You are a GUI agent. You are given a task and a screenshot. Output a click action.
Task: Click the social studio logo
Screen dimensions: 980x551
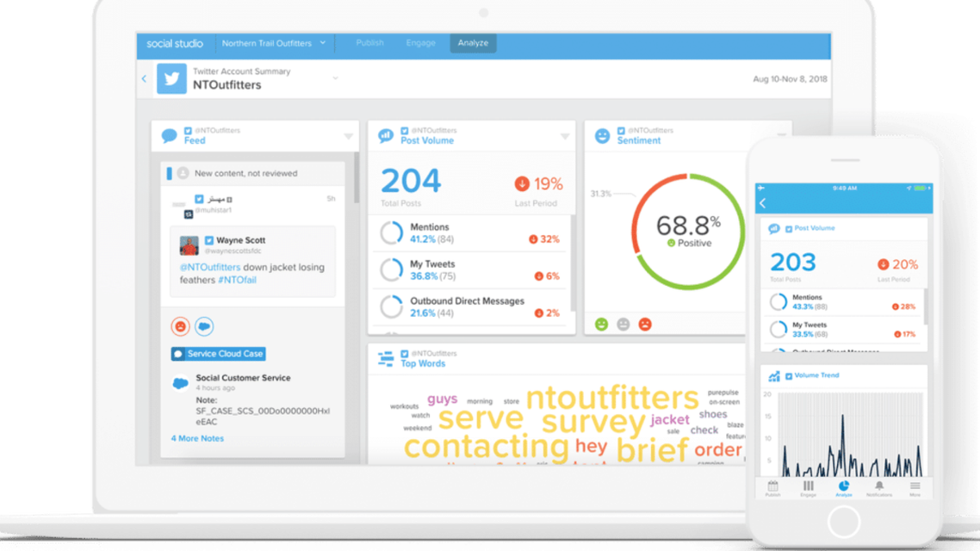(174, 44)
